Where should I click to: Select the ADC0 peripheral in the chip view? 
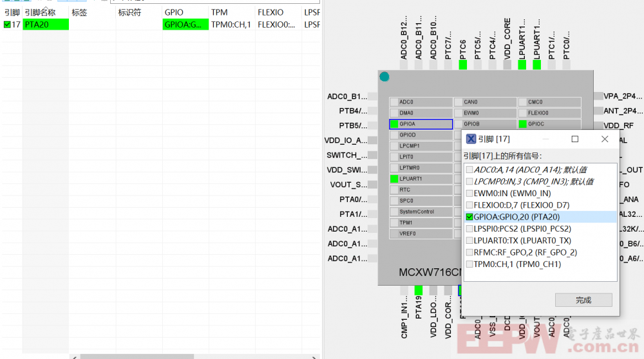click(421, 102)
